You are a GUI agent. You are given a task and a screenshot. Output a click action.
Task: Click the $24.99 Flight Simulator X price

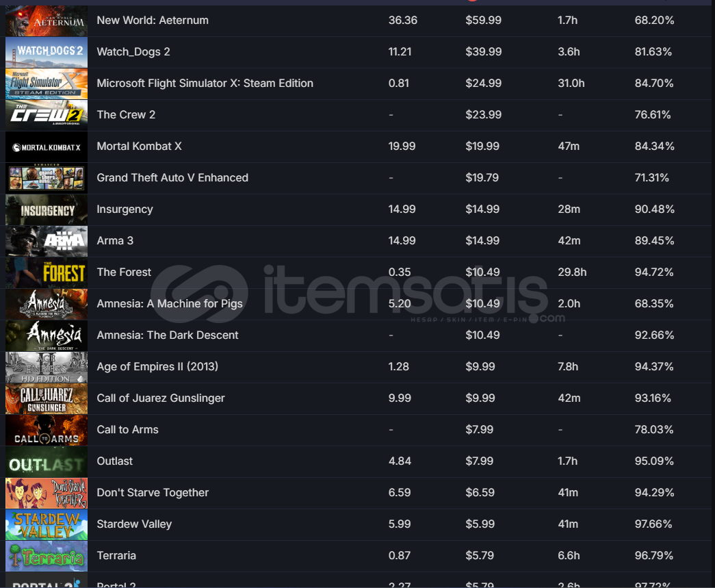pyautogui.click(x=483, y=83)
